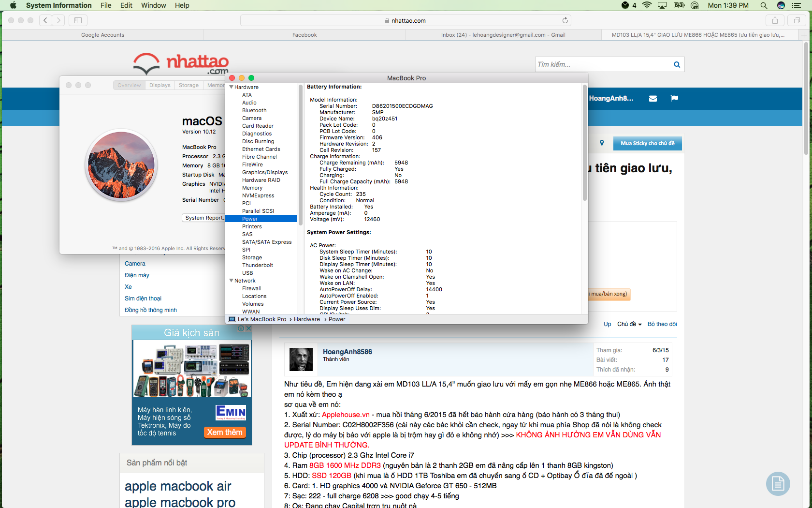812x508 pixels.
Task: Open the Safari share icon
Action: pyautogui.click(x=775, y=20)
